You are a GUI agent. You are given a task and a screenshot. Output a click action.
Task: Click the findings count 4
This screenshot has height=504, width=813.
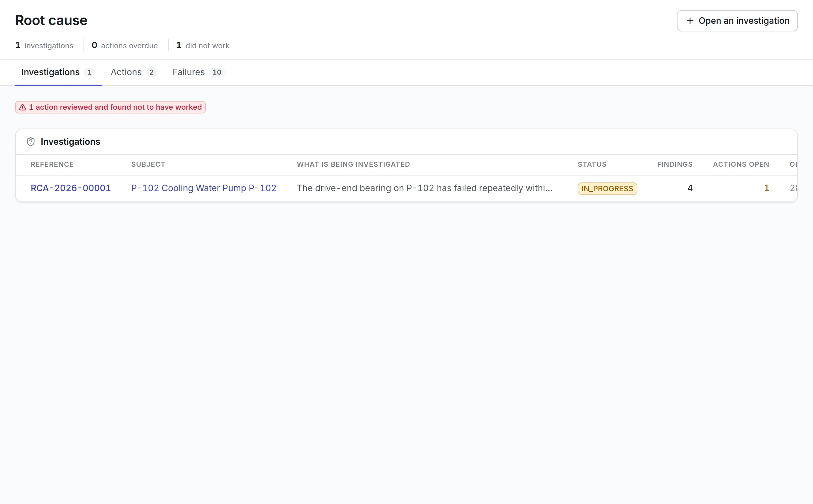click(x=690, y=188)
